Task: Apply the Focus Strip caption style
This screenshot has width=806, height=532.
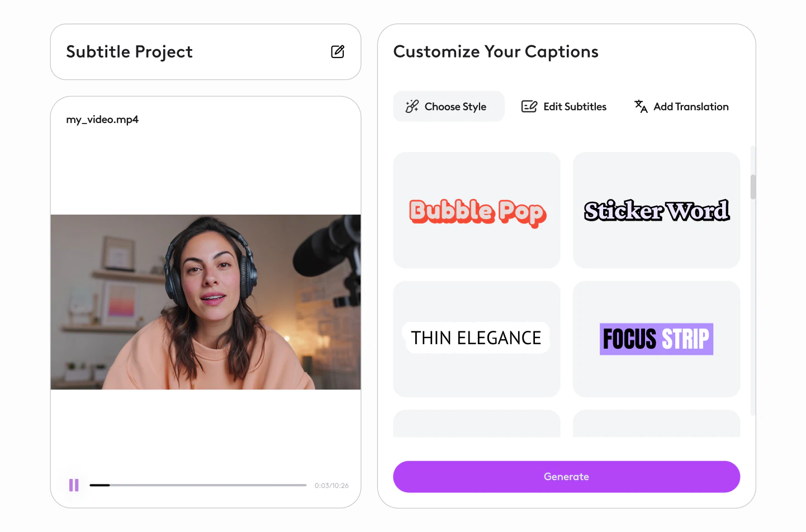Action: [x=656, y=339]
